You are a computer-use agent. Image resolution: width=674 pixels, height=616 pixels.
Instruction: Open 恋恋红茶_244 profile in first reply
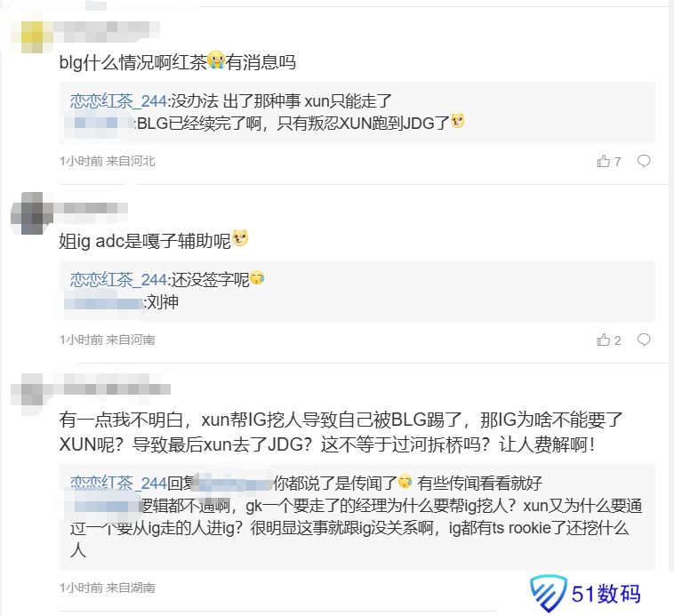point(118,101)
